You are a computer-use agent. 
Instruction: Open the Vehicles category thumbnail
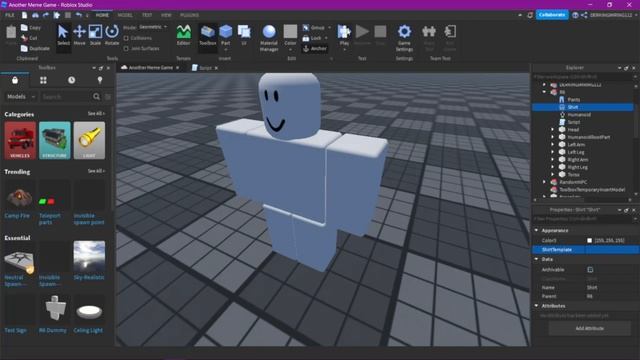(20, 140)
